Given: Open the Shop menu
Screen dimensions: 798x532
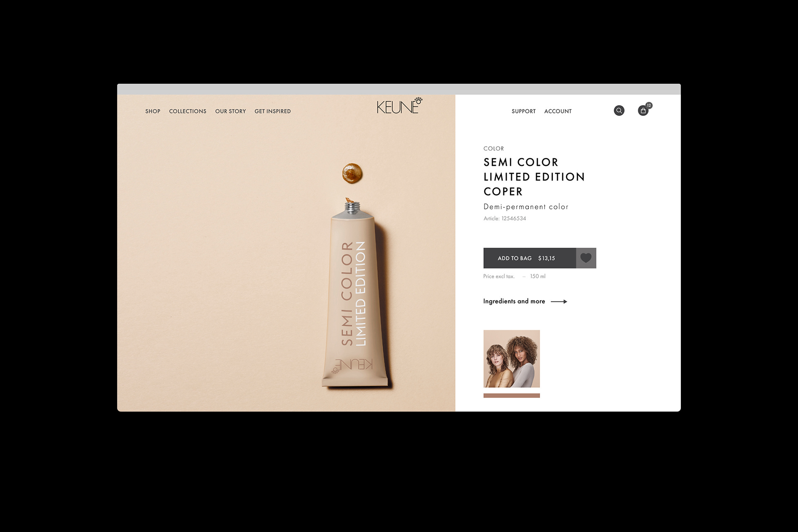Looking at the screenshot, I should click(153, 111).
